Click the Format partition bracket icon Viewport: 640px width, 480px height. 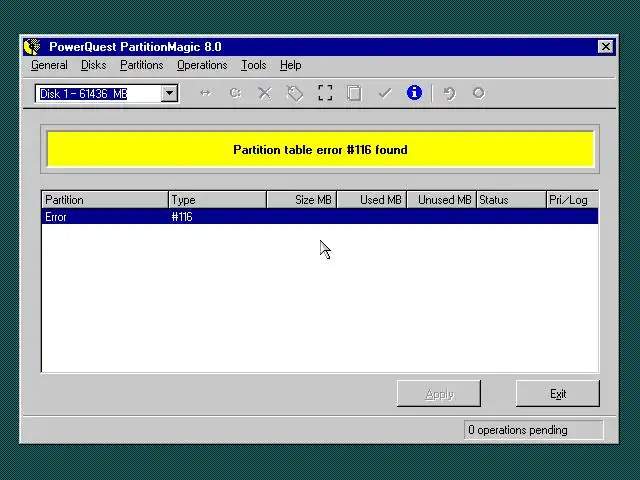coord(325,93)
